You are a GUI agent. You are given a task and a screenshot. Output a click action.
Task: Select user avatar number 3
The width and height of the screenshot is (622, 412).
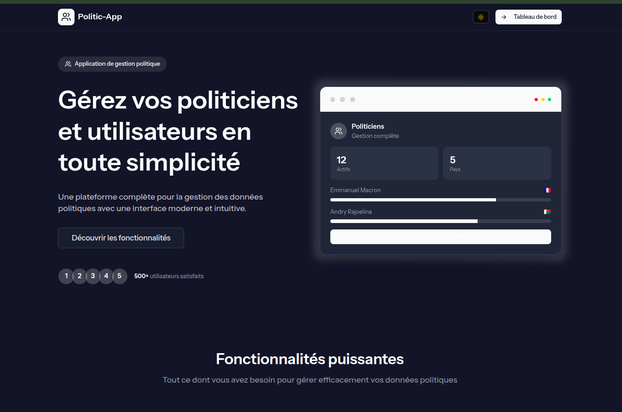[x=93, y=276]
